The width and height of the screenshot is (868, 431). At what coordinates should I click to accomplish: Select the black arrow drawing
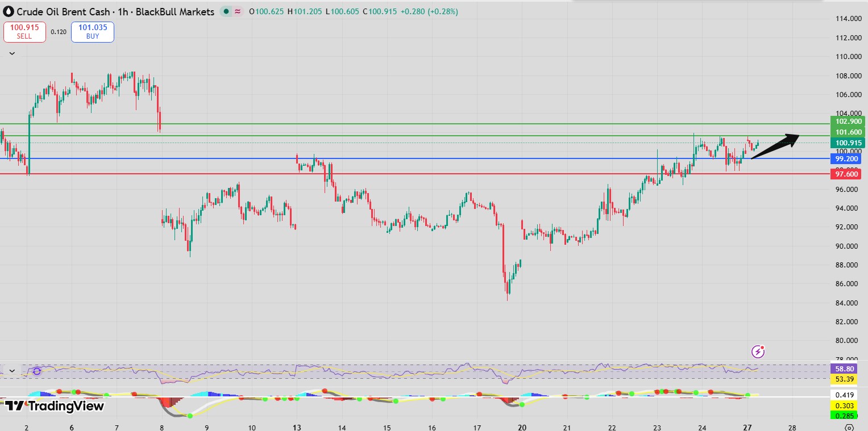[x=775, y=146]
